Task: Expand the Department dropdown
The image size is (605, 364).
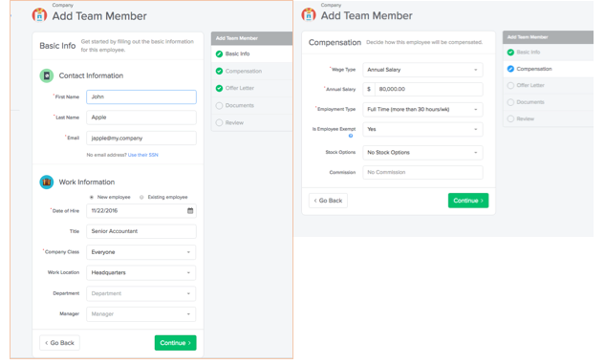Action: (141, 293)
